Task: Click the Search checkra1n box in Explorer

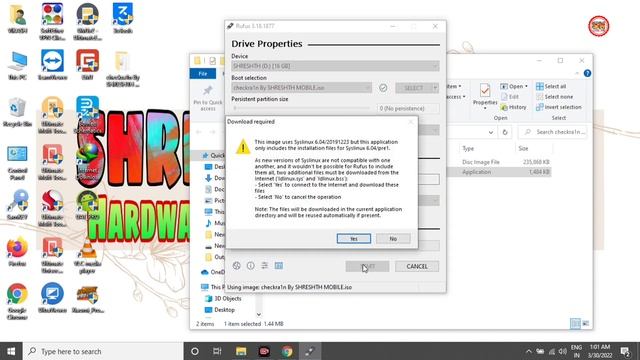Action: click(553, 132)
